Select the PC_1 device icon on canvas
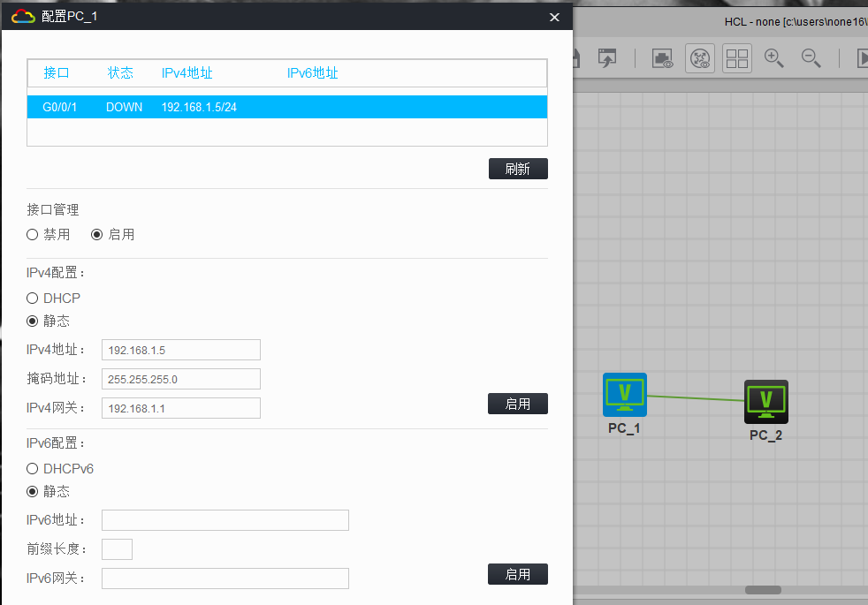 (624, 395)
